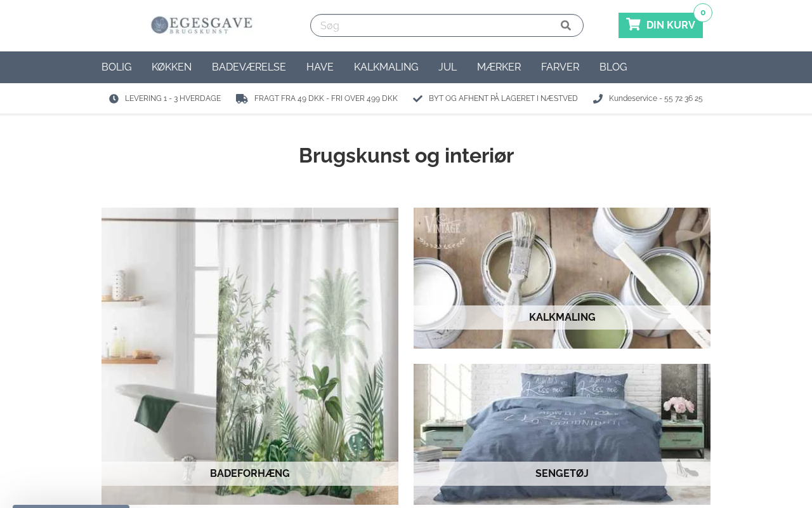This screenshot has width=812, height=508.
Task: Select the HAVE menu item
Action: pos(320,67)
